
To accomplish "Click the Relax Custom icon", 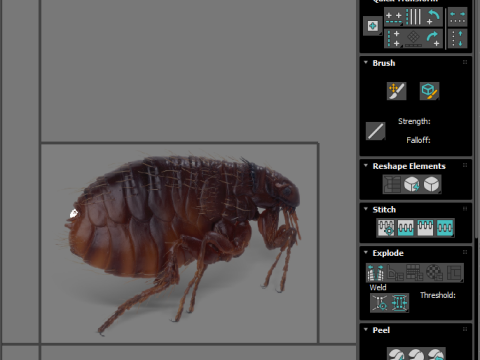I will (431, 184).
